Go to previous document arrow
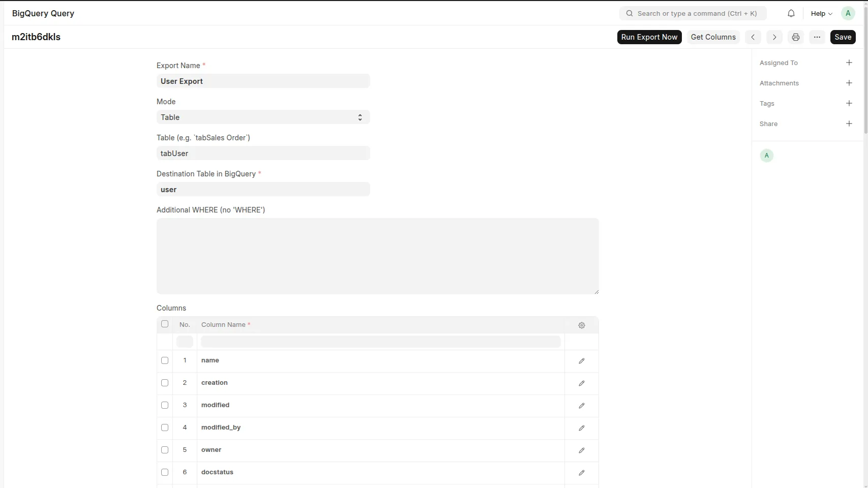The height and width of the screenshot is (488, 868). point(753,37)
